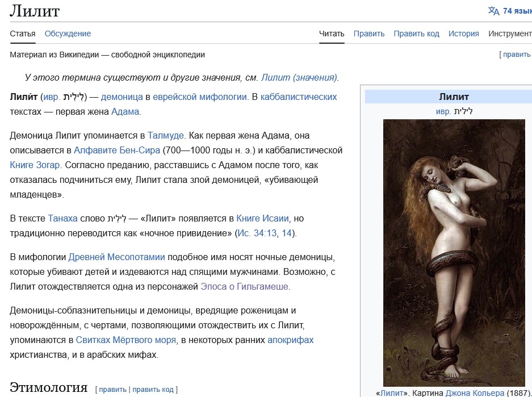
Task: Open the Книге Исаии link
Action: click(x=263, y=218)
